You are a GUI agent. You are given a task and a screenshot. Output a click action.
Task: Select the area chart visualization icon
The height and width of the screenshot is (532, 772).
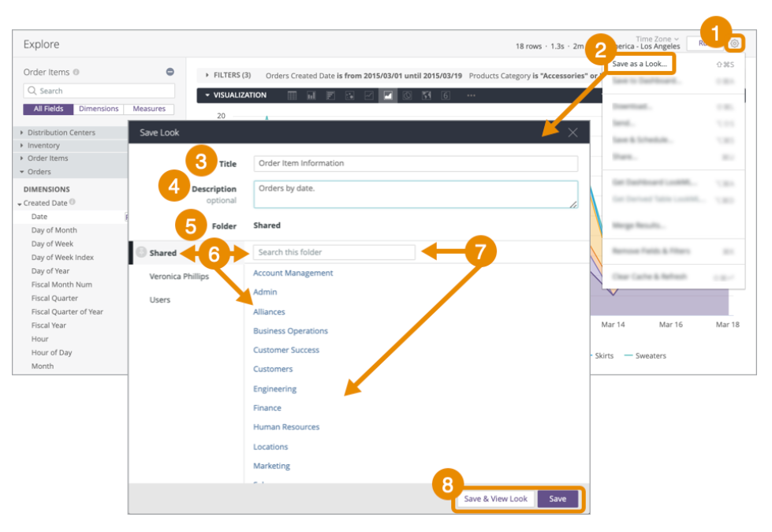pyautogui.click(x=388, y=95)
